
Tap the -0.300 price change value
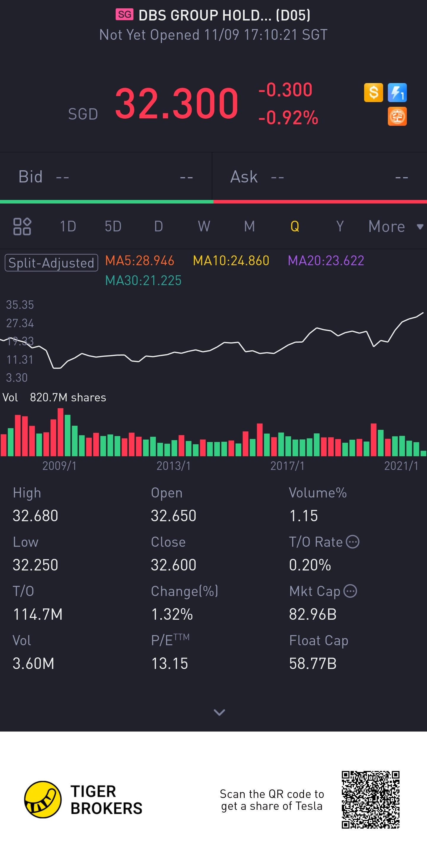(285, 90)
